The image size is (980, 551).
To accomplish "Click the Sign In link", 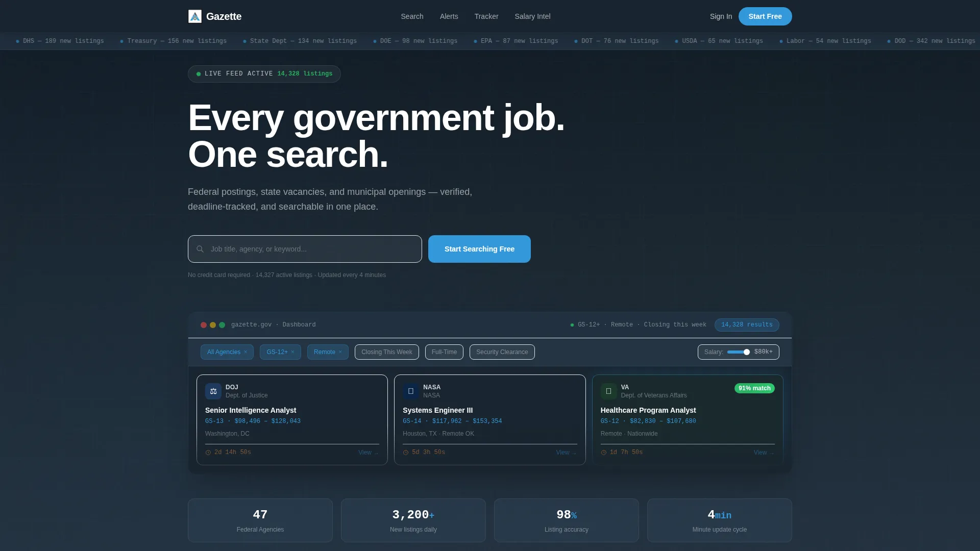I will [721, 16].
